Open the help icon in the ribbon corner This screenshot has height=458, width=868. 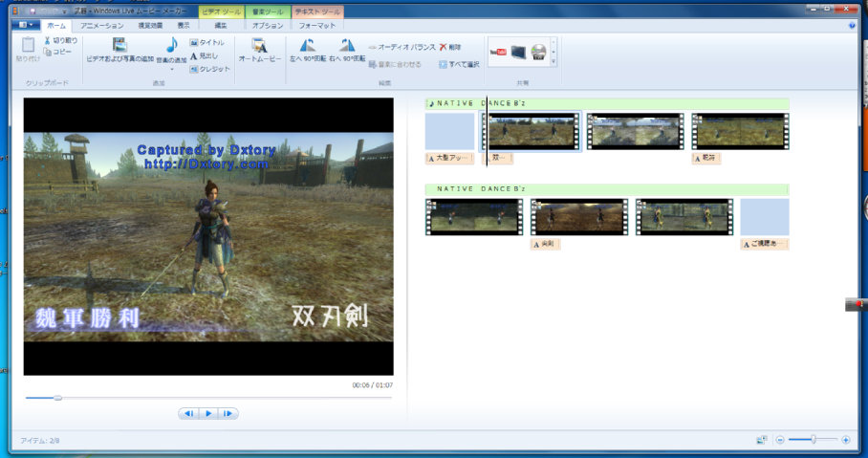pyautogui.click(x=852, y=26)
